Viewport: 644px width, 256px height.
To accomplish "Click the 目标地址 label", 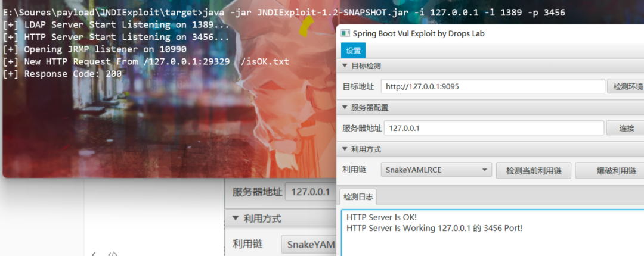I will pyautogui.click(x=358, y=87).
